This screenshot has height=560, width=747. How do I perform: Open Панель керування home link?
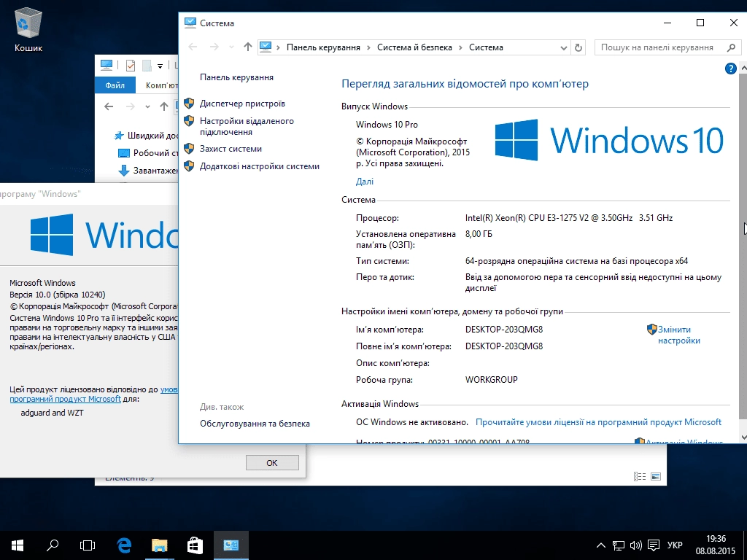pos(236,77)
